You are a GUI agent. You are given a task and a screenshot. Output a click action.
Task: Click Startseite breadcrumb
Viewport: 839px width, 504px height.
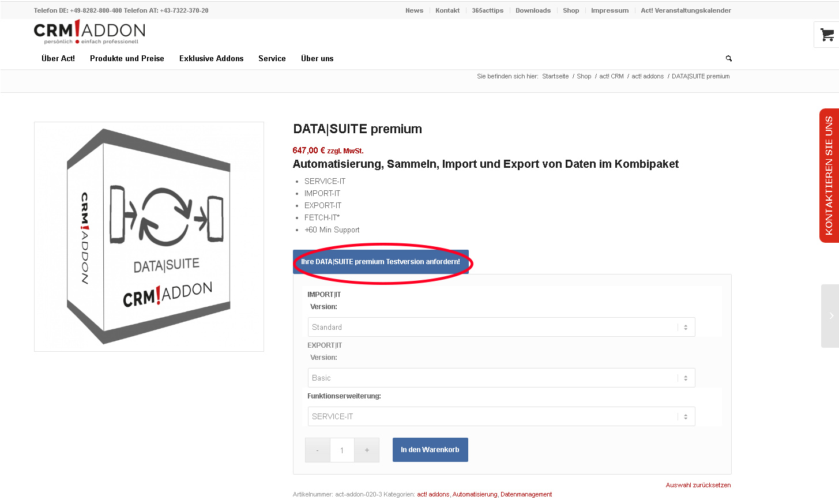coord(555,76)
